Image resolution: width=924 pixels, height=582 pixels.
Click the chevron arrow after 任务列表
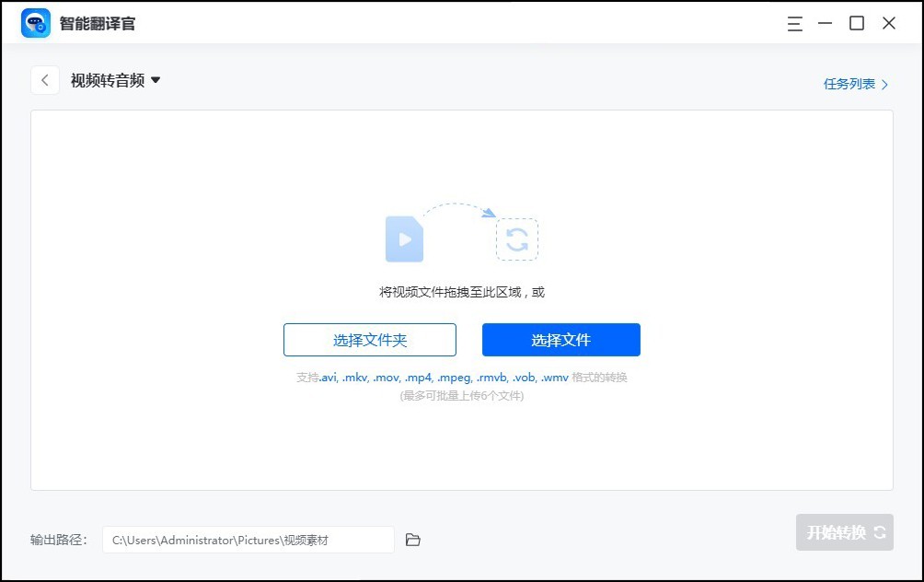[885, 82]
